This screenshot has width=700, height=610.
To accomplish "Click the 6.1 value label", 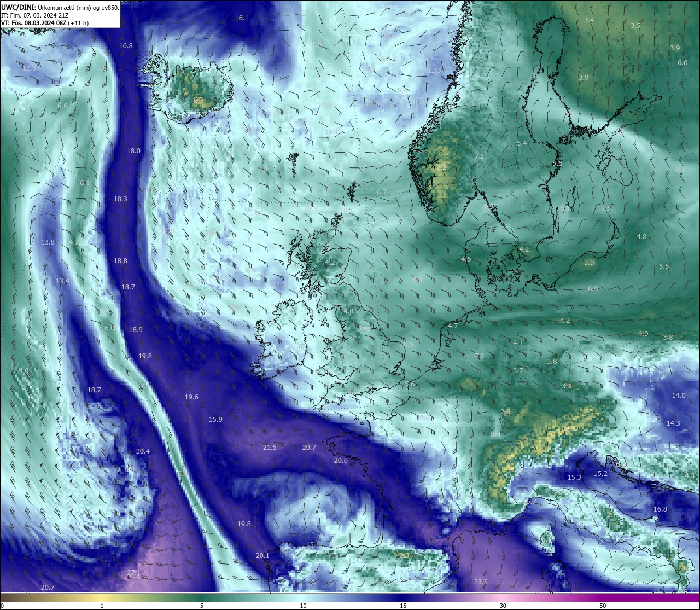I will click(85, 183).
